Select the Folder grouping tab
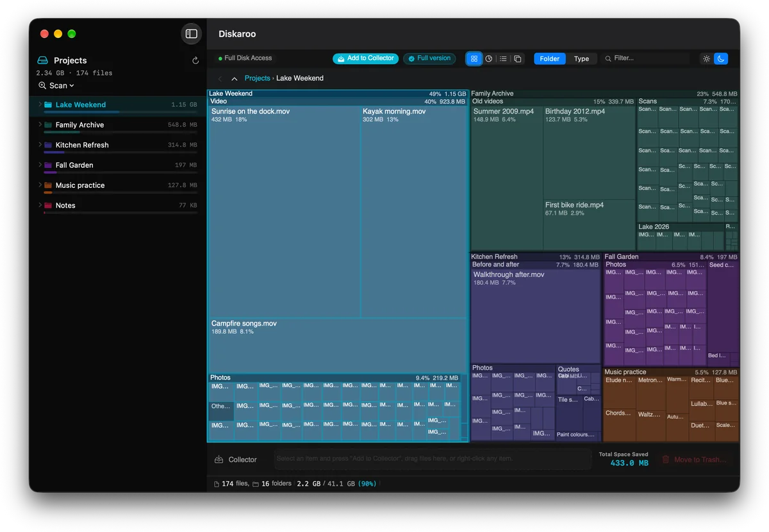Viewport: 769px width, 532px height. coord(550,58)
